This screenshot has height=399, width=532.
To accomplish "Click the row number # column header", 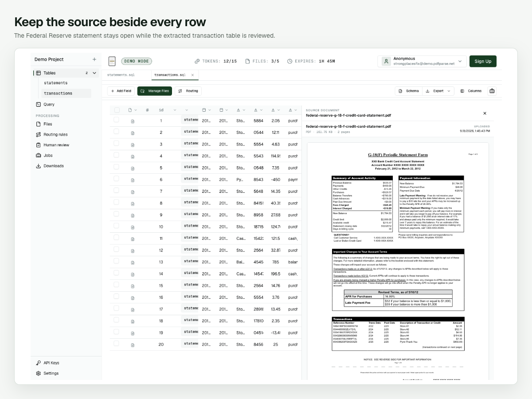I will (147, 110).
